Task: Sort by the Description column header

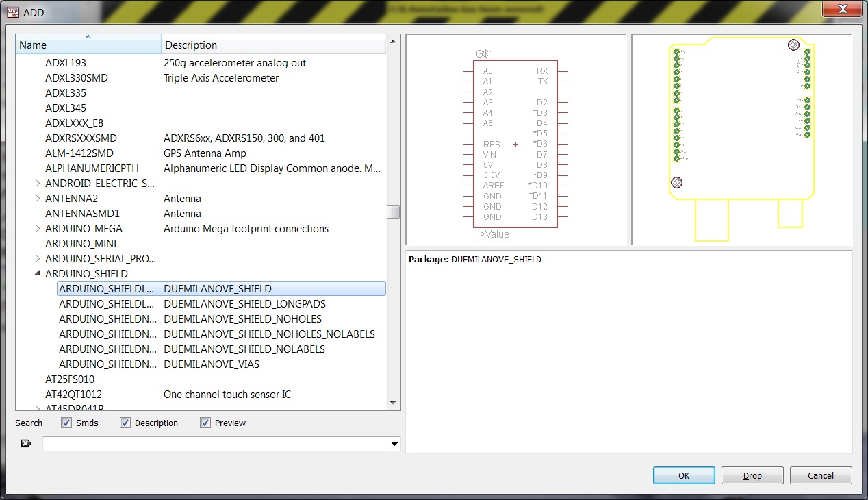Action: [x=274, y=45]
